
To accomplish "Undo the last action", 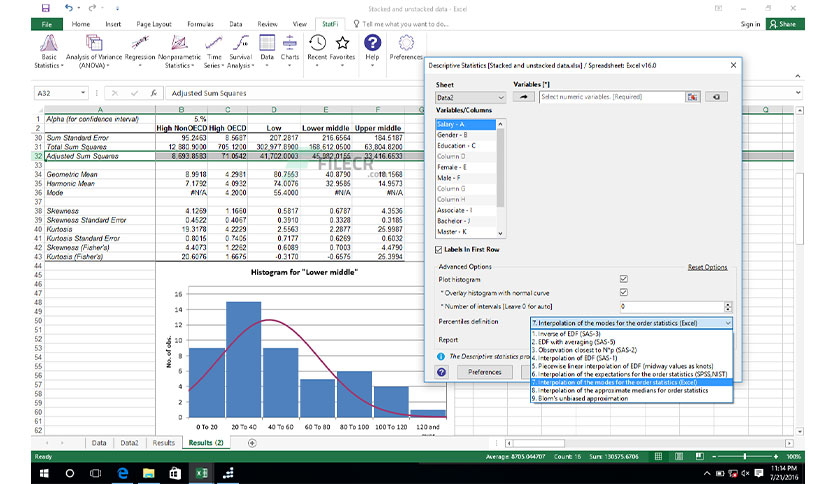I will [68, 8].
